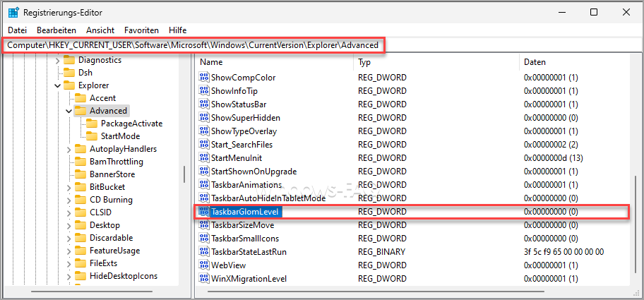The width and height of the screenshot is (644, 300).
Task: Click the TaskbarSizeMove value icon
Action: click(x=203, y=225)
